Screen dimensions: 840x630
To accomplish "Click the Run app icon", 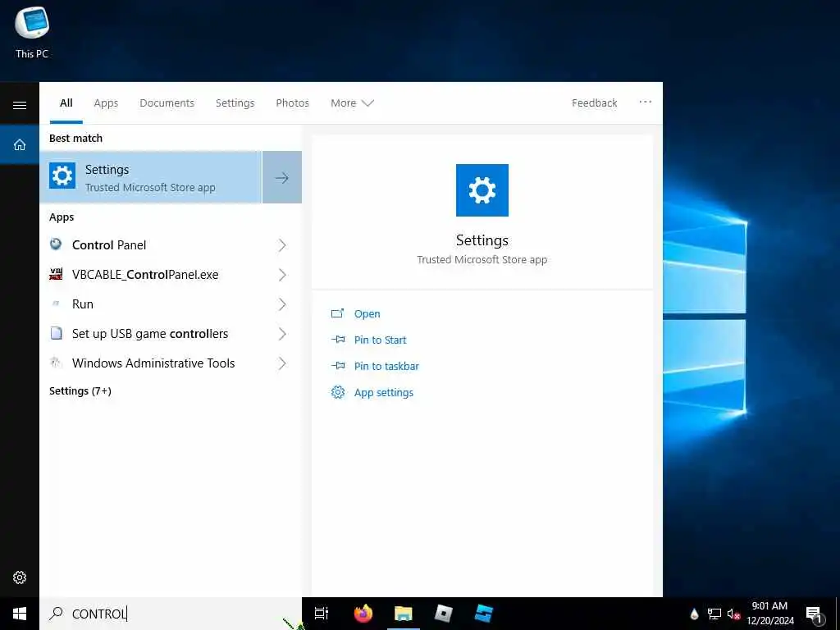I will pyautogui.click(x=56, y=304).
